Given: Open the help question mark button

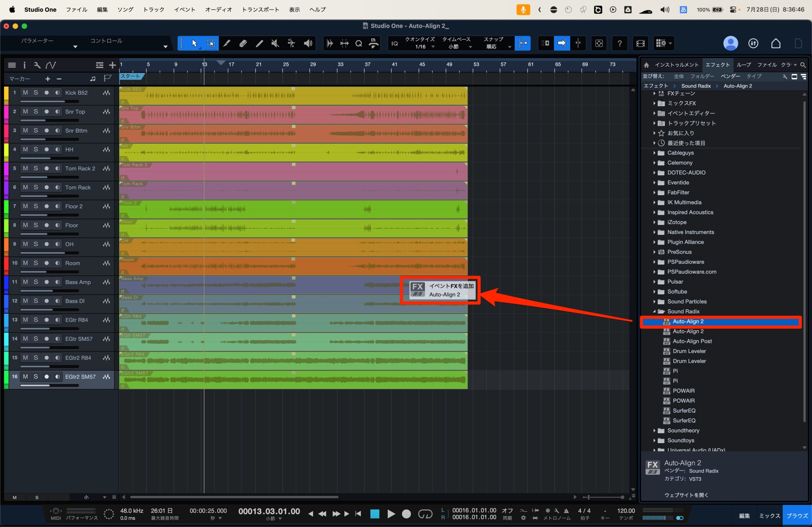Looking at the screenshot, I should click(x=619, y=43).
